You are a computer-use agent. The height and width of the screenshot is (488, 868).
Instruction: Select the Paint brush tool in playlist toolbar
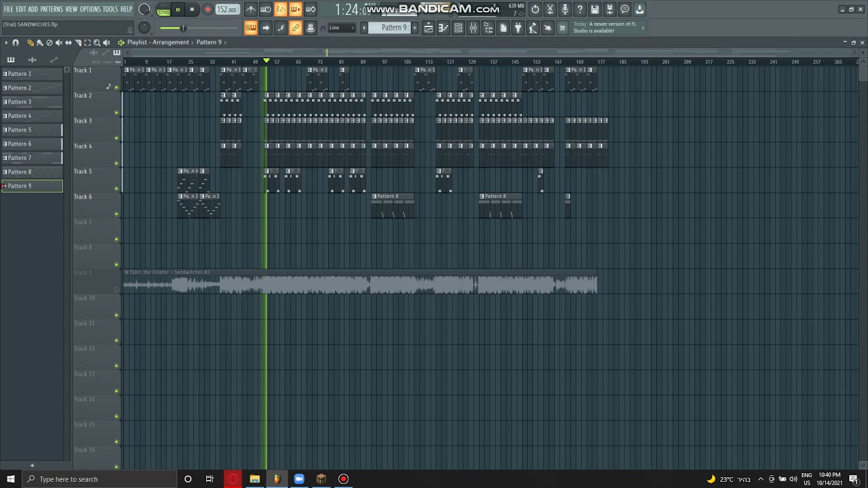(39, 43)
